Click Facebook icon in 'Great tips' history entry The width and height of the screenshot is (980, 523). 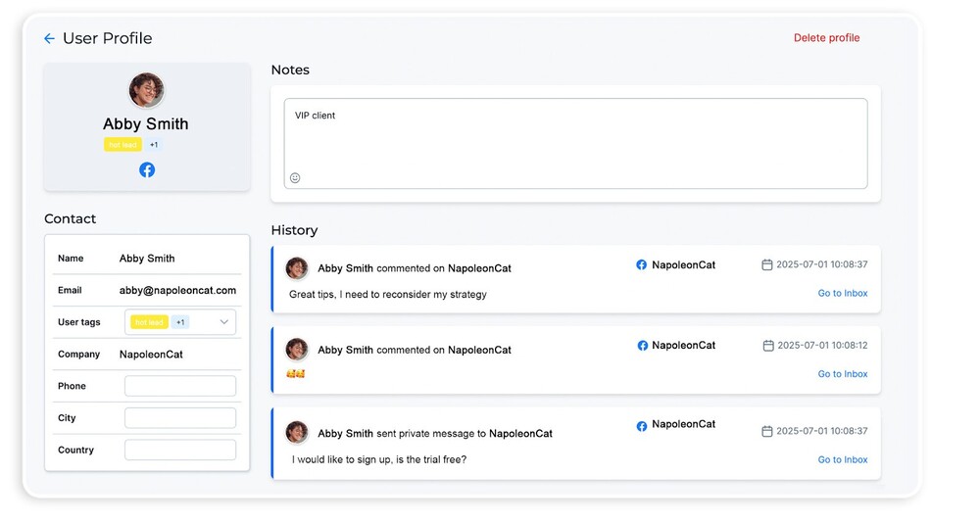click(x=641, y=265)
